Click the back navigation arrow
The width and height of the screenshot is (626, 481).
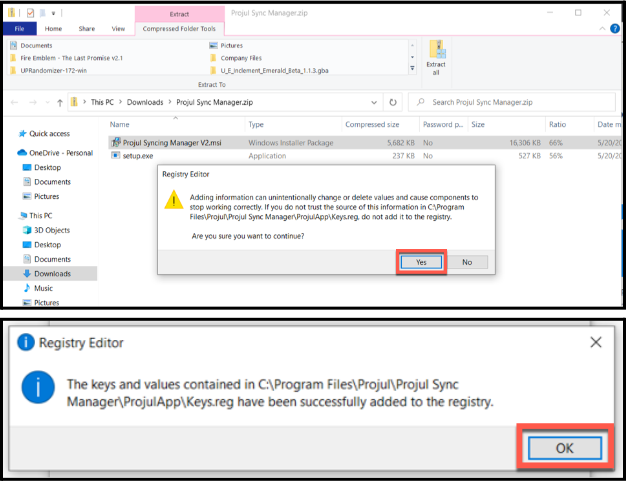point(15,103)
